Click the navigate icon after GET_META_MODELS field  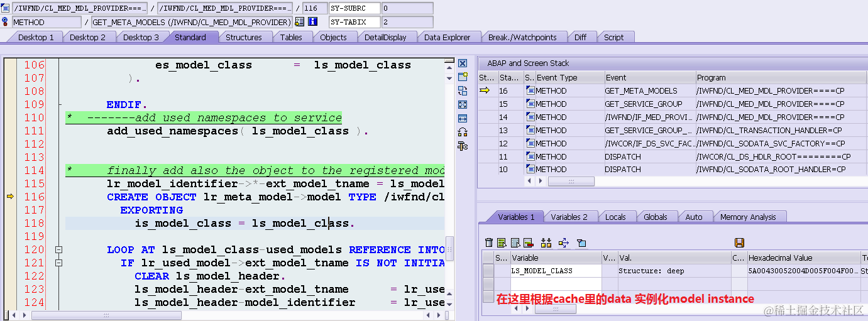tap(299, 22)
